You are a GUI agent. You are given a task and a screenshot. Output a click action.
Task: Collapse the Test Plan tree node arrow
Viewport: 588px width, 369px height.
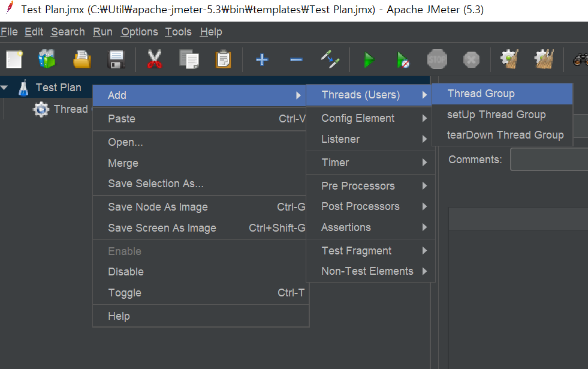(5, 88)
